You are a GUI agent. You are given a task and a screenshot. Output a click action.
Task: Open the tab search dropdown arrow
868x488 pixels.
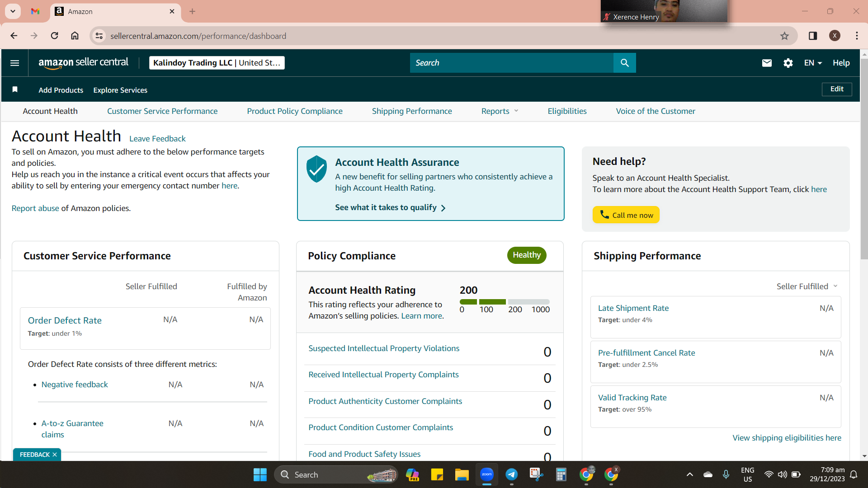13,11
